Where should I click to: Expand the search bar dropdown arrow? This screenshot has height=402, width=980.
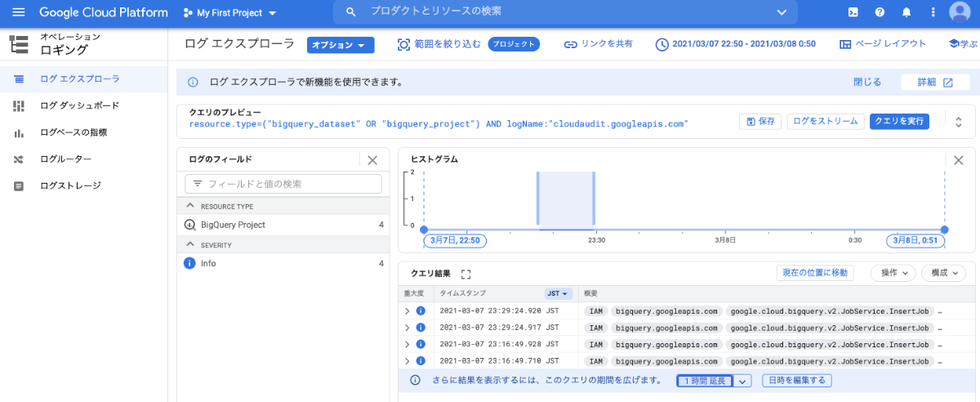point(782,12)
